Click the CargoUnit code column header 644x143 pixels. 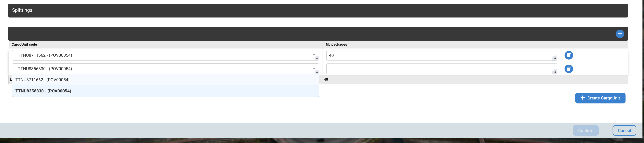(24, 44)
